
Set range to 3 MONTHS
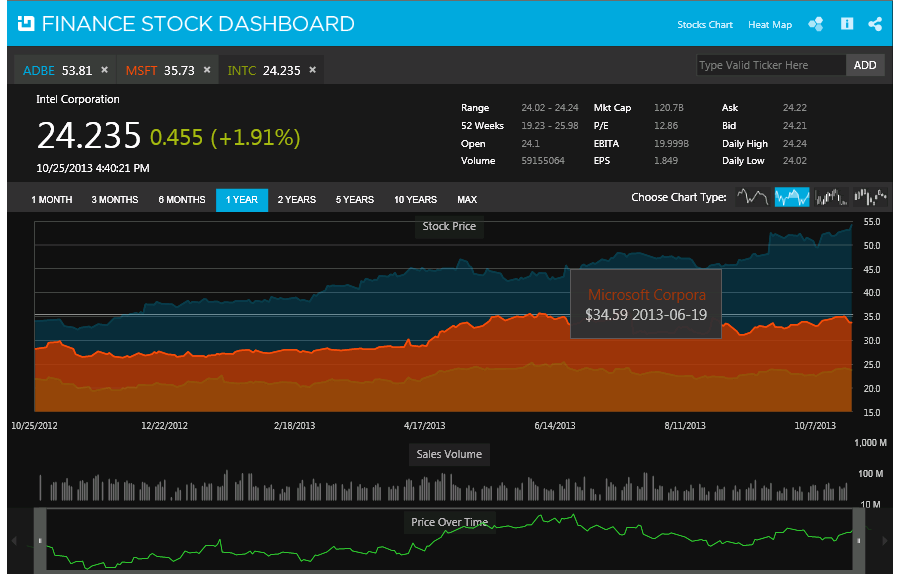click(115, 200)
